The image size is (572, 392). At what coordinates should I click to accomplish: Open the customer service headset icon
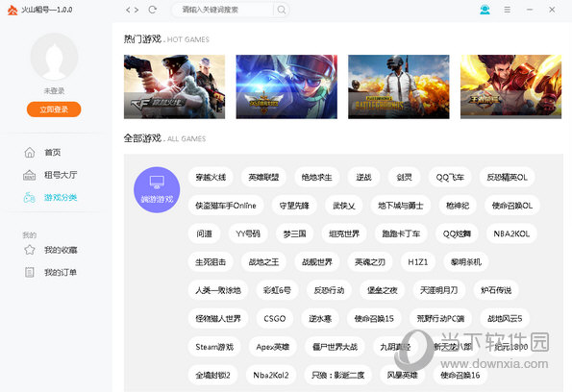(x=485, y=10)
